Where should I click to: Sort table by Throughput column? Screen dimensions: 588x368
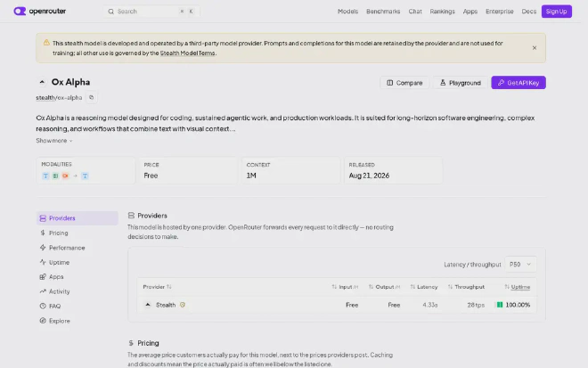[466, 287]
